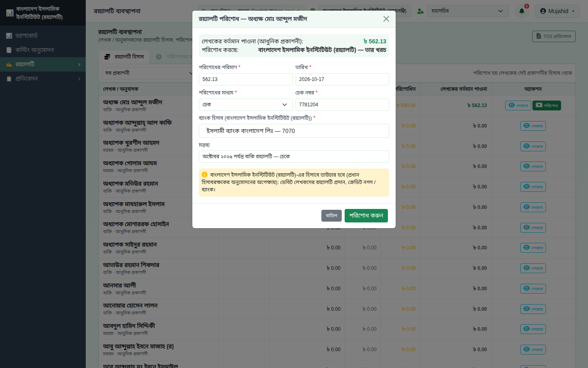Click the মন্তব্য remarks field
This screenshot has width=588, height=368.
294,157
